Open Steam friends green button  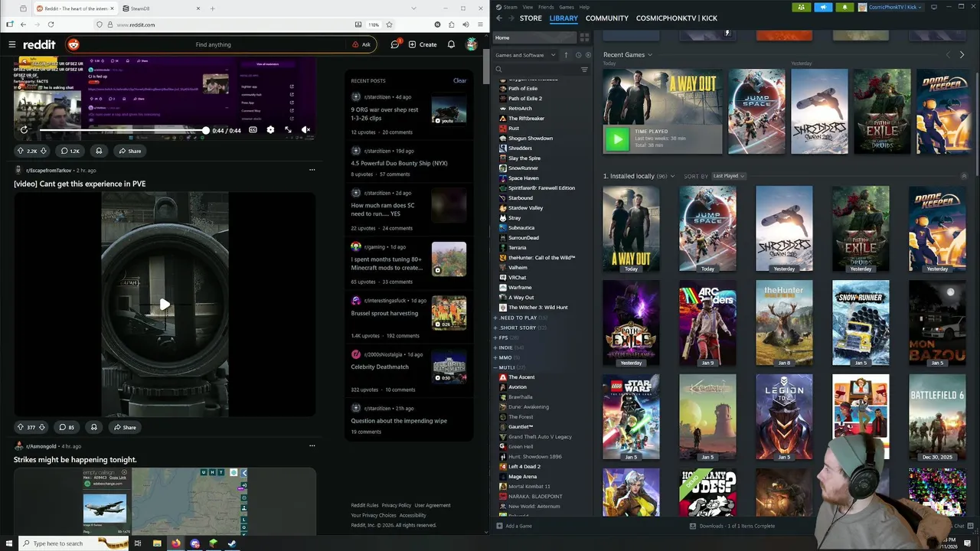pos(801,7)
